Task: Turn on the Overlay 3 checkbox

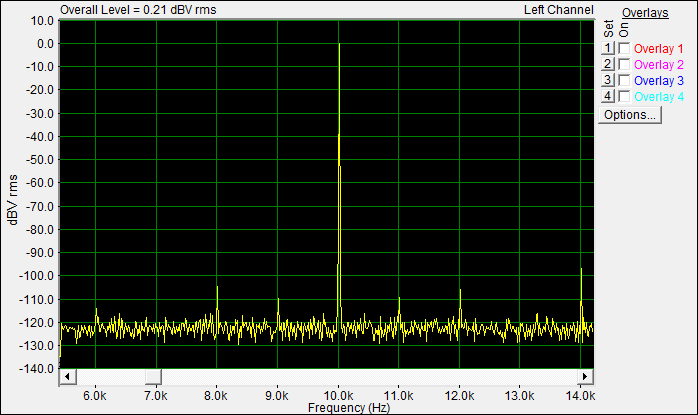Action: [624, 80]
